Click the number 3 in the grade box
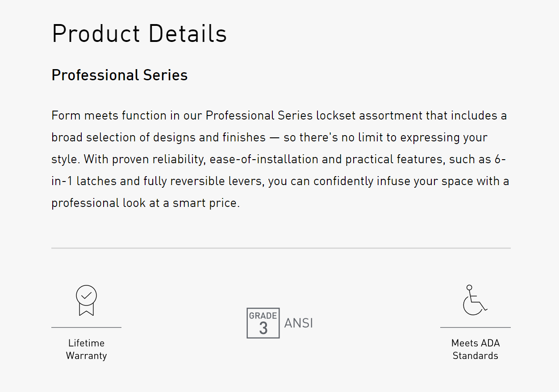 tap(263, 329)
